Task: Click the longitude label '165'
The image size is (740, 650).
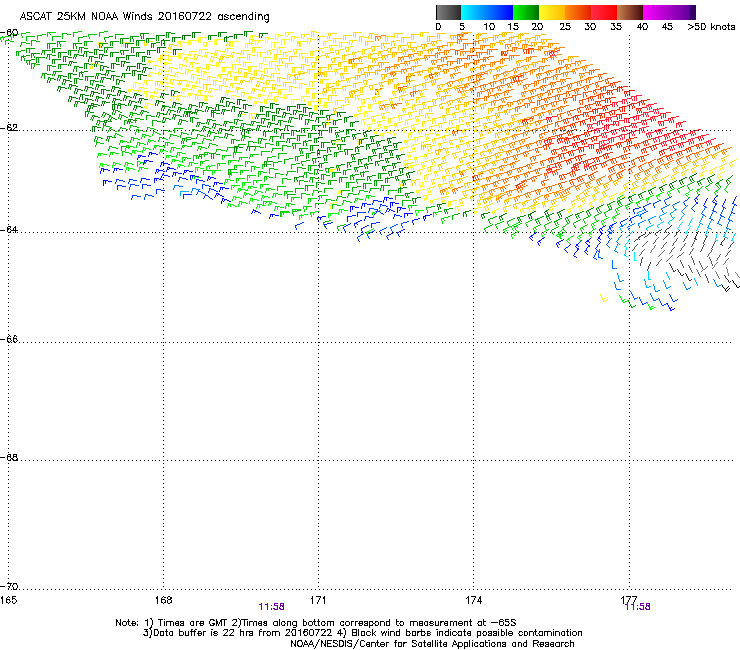Action: [x=9, y=600]
